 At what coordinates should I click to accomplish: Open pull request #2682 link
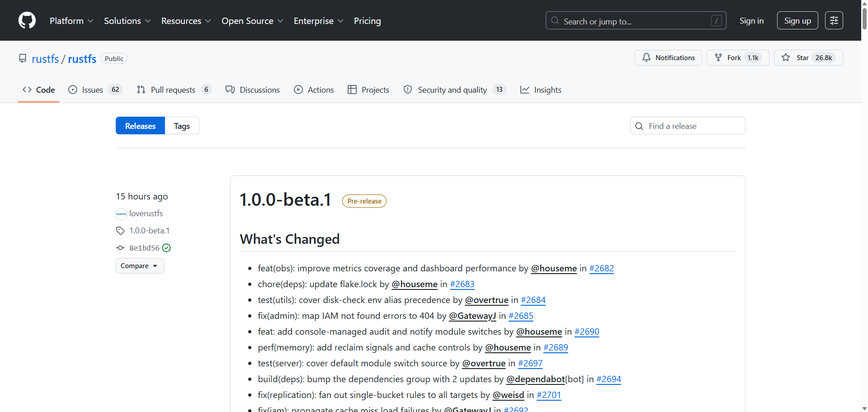[x=601, y=268]
